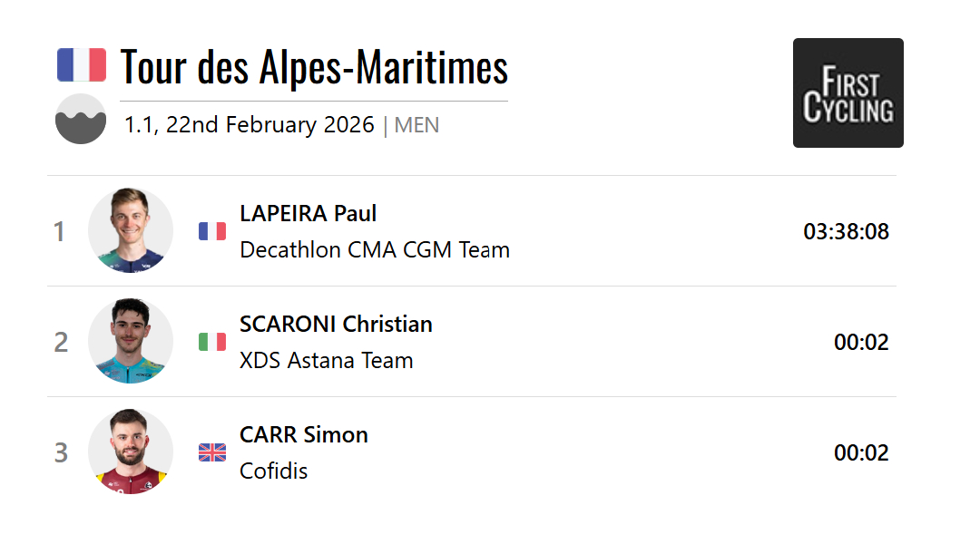Screen dimensions: 980x544
Task: Click the French flag beside the race title
Action: [x=82, y=65]
